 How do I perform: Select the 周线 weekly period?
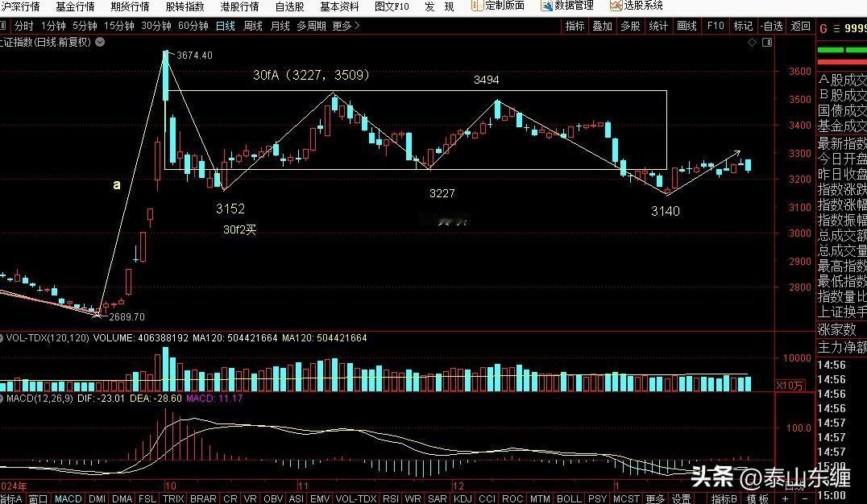coord(253,26)
